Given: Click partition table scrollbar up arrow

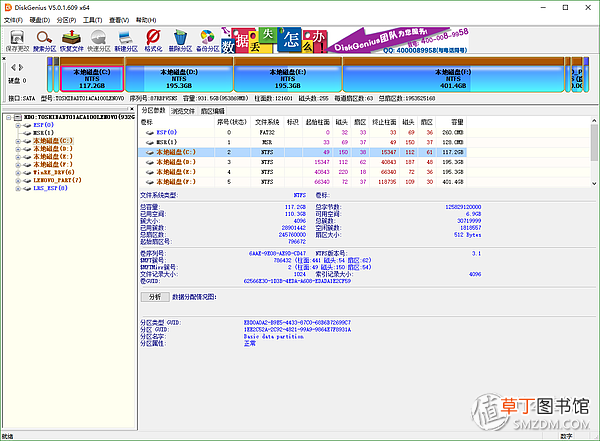Looking at the screenshot, I should [594, 121].
